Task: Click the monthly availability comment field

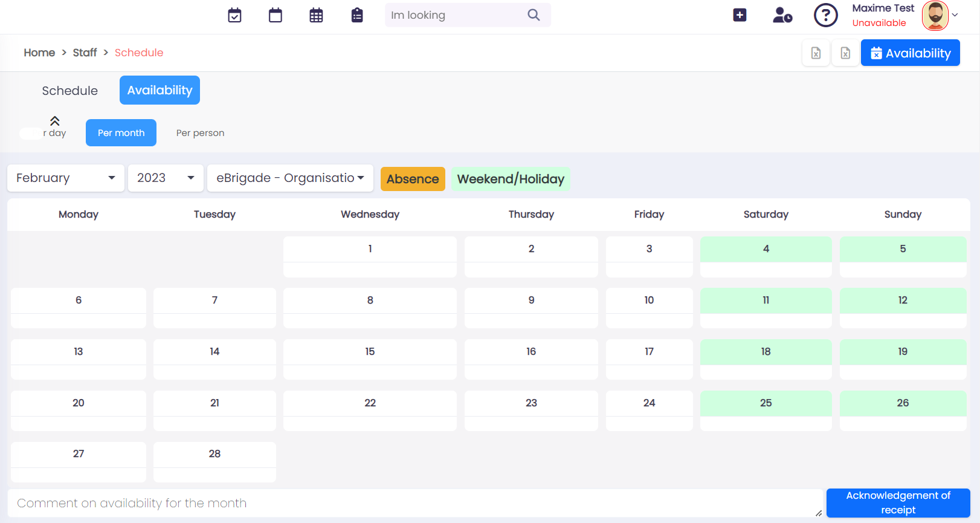Action: [414, 503]
